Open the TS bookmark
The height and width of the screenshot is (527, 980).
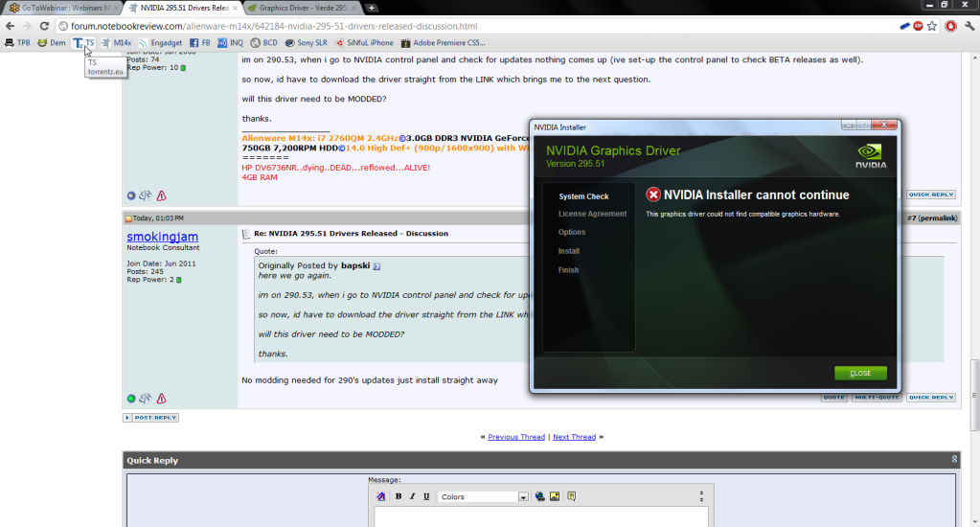[x=83, y=43]
